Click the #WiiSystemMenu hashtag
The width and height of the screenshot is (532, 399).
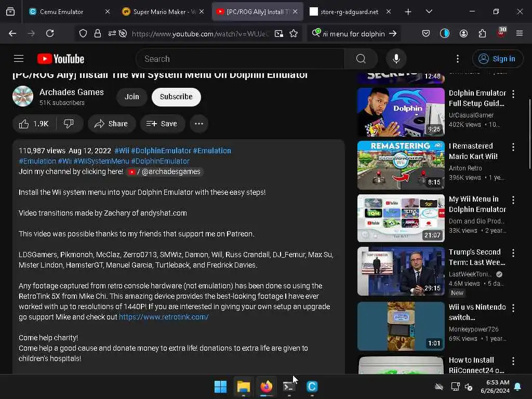[x=101, y=161]
